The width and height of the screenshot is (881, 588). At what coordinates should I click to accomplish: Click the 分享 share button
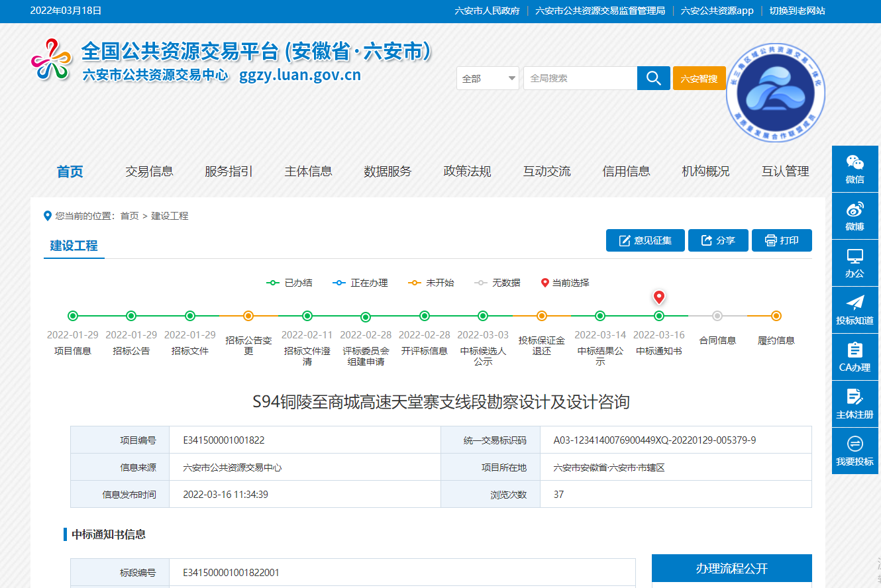718,240
